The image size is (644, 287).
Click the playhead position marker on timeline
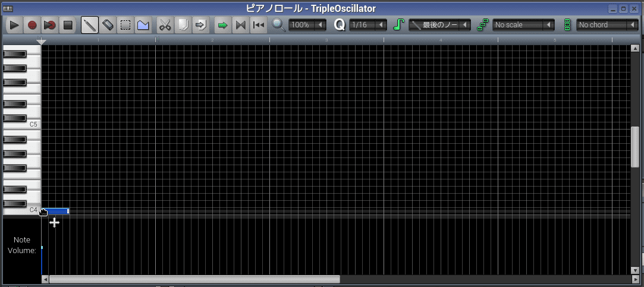point(41,42)
